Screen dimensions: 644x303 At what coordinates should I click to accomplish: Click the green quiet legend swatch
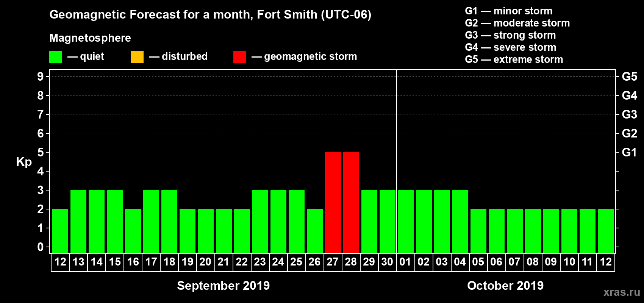tap(55, 57)
